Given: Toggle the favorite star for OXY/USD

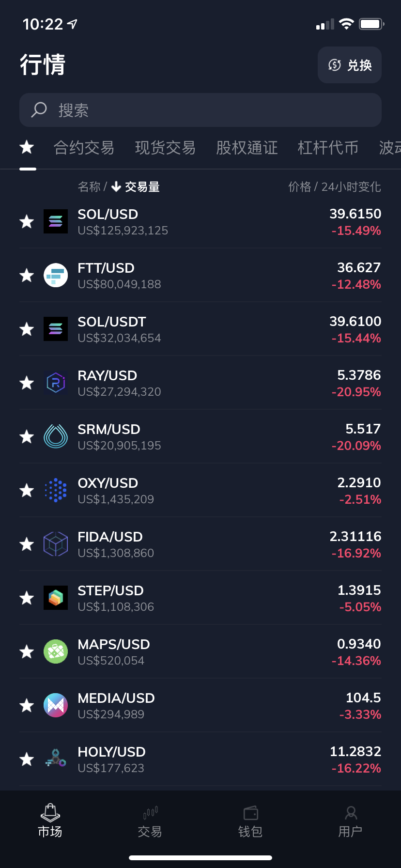Looking at the screenshot, I should click(x=27, y=490).
